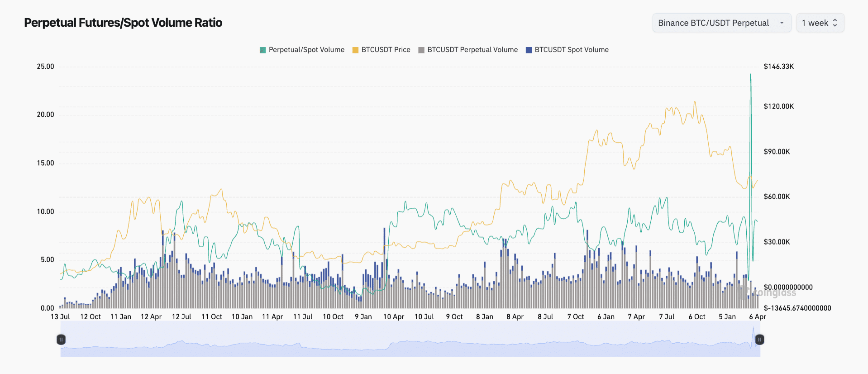
Task: Hide the BTCUSDT Perpetual Volume legend label
Action: 472,50
